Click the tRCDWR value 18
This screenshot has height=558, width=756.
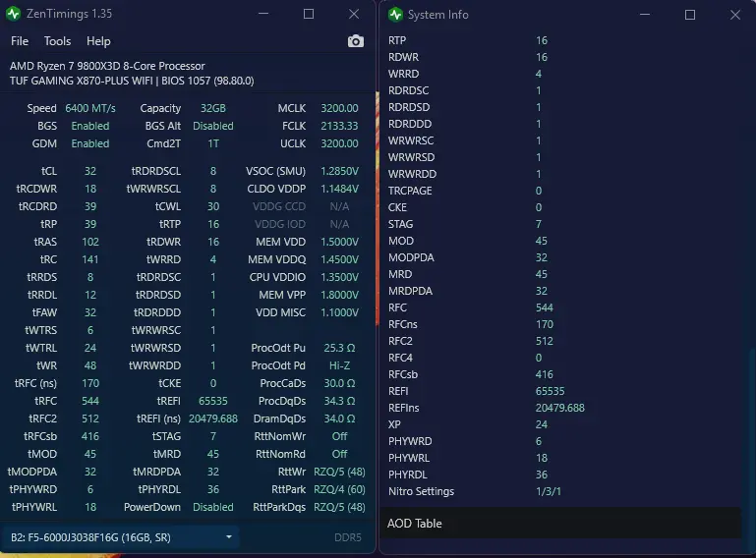pos(90,189)
